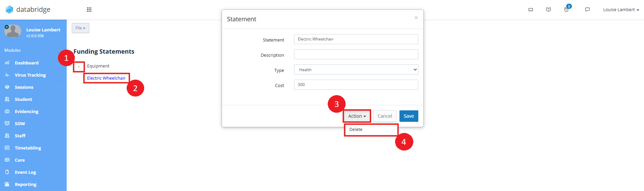The image size is (644, 191).
Task: Click the fullscreen rectangle icon in header
Action: (x=530, y=9)
